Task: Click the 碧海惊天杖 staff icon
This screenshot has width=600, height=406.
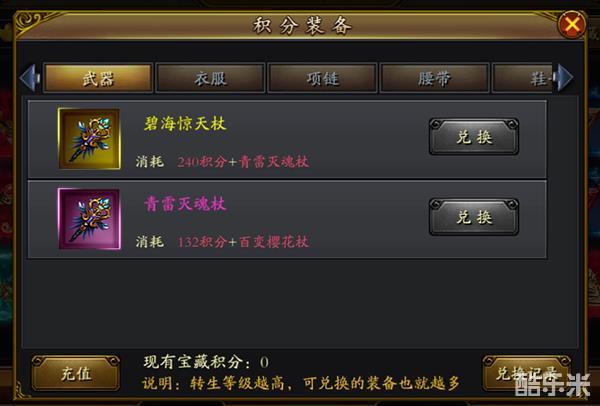Action: pos(89,139)
